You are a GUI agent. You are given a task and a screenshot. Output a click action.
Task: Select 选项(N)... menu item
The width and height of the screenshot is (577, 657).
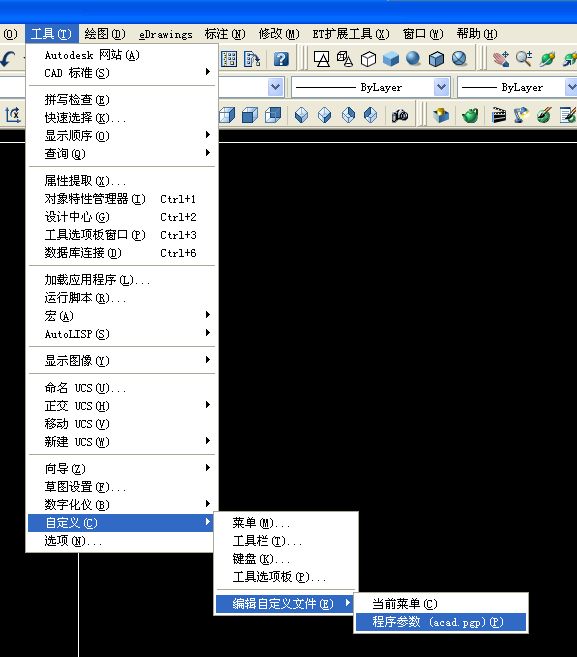click(x=122, y=541)
